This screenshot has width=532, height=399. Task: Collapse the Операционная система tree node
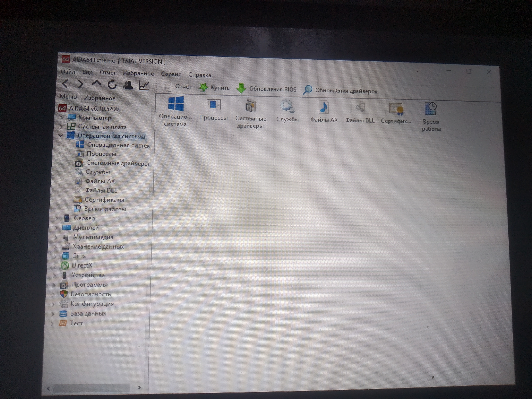(61, 136)
